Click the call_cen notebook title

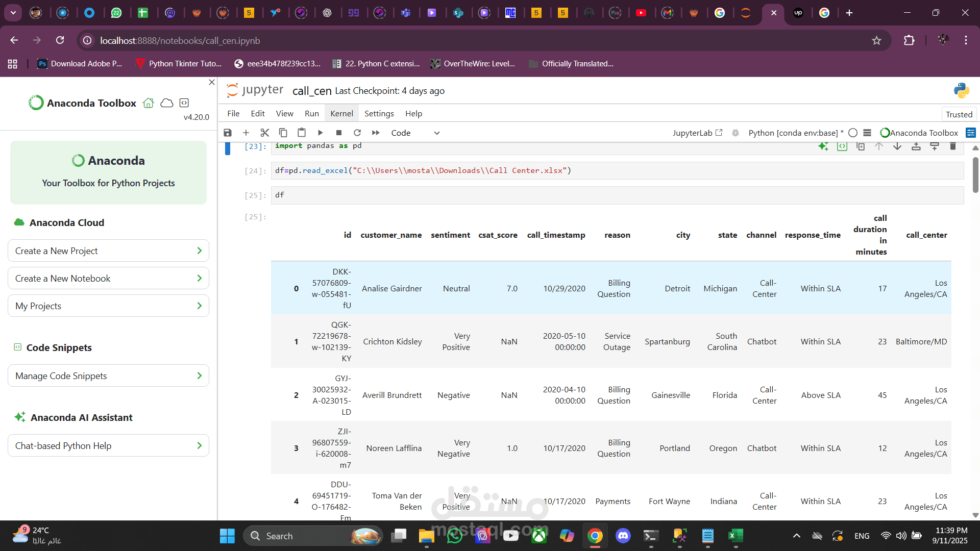pos(312,91)
